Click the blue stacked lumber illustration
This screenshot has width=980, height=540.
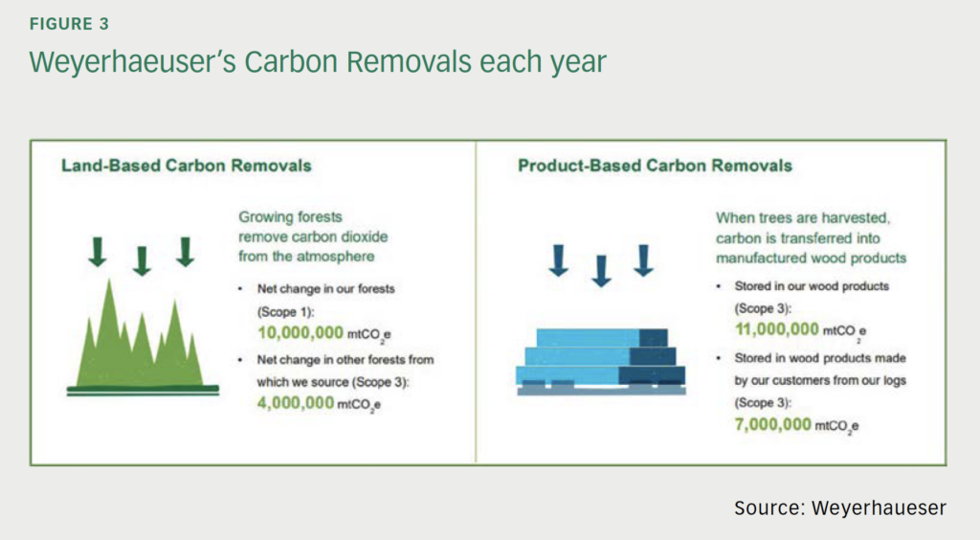pyautogui.click(x=601, y=362)
